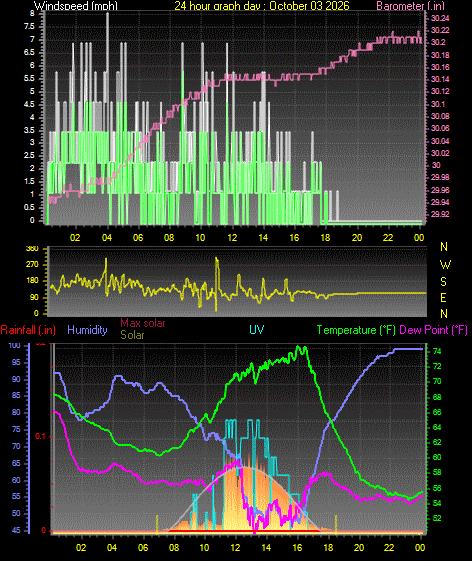Click the 'Max solar' legend label
The image size is (472, 561).
tap(142, 323)
